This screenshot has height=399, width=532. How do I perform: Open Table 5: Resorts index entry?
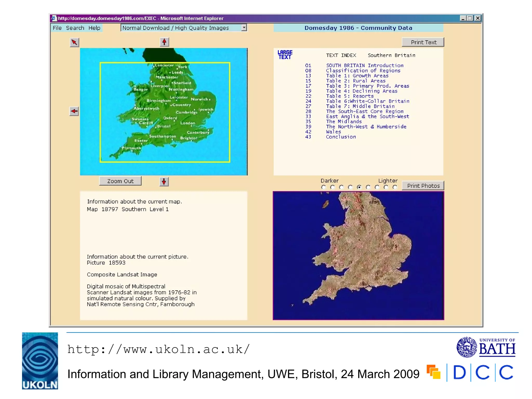[x=350, y=96]
